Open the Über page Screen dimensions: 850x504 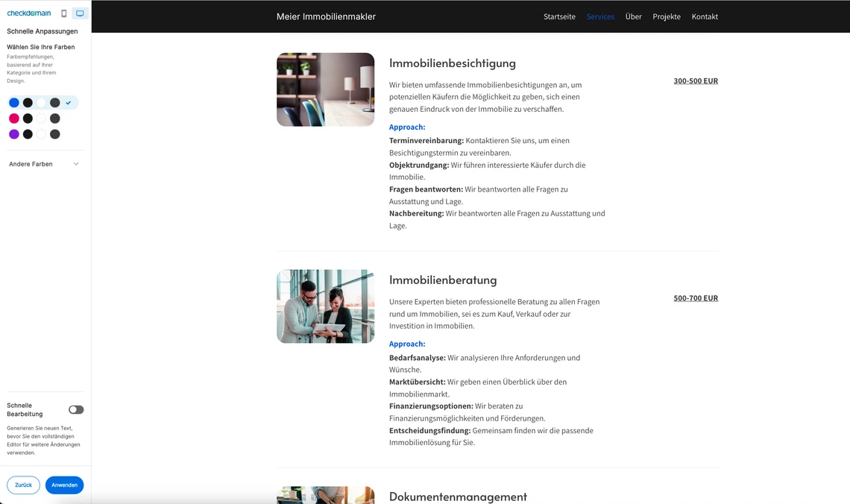coord(633,16)
